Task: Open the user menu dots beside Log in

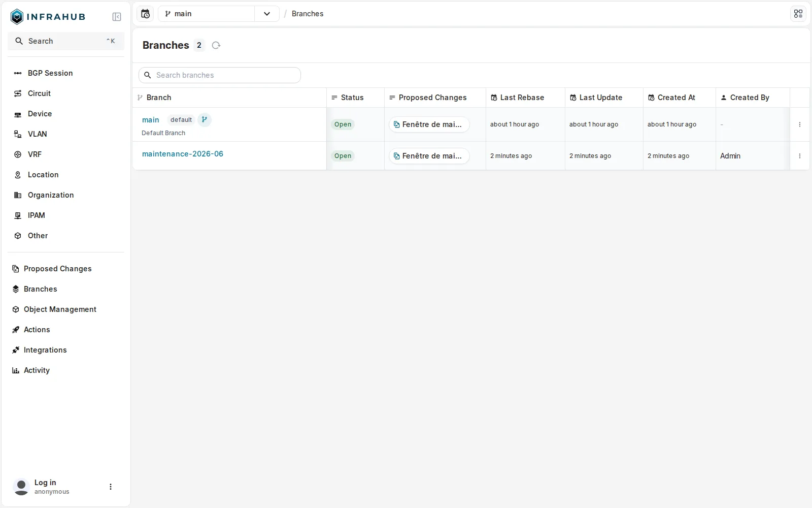Action: pos(111,487)
